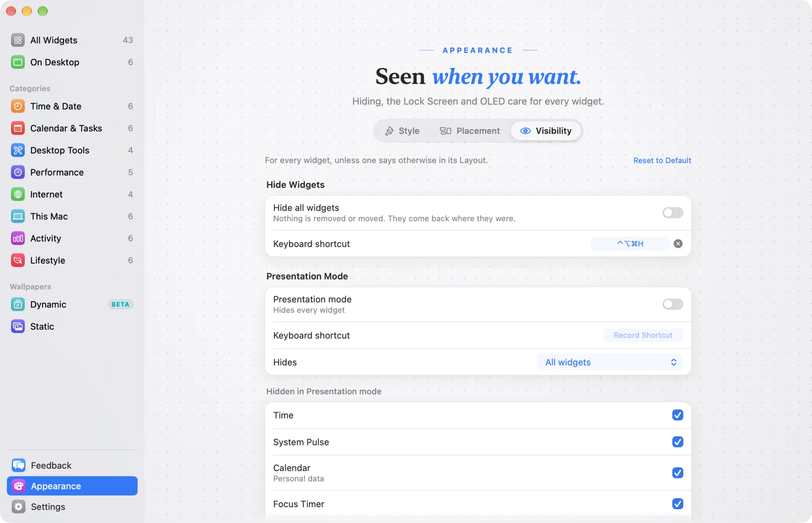Open the Hides All widgets dropdown
The width and height of the screenshot is (812, 523).
[610, 362]
